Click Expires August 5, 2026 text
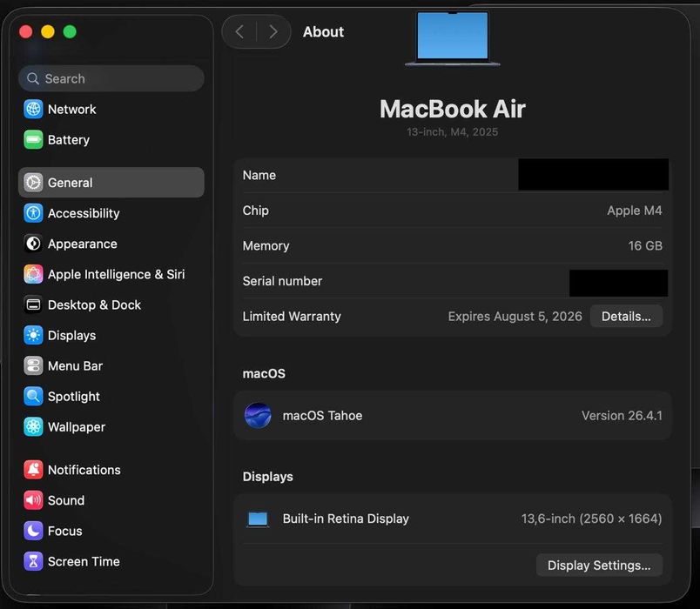This screenshot has height=609, width=700. (515, 317)
